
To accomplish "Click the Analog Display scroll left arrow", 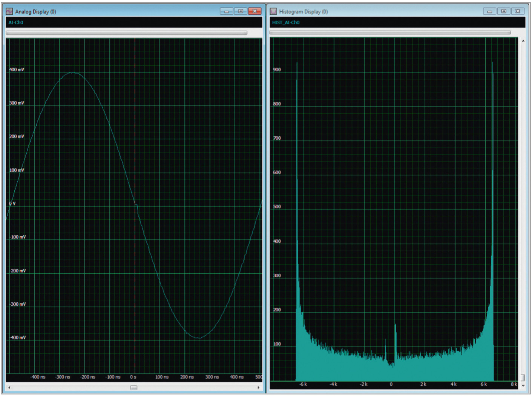I will 9,387.
